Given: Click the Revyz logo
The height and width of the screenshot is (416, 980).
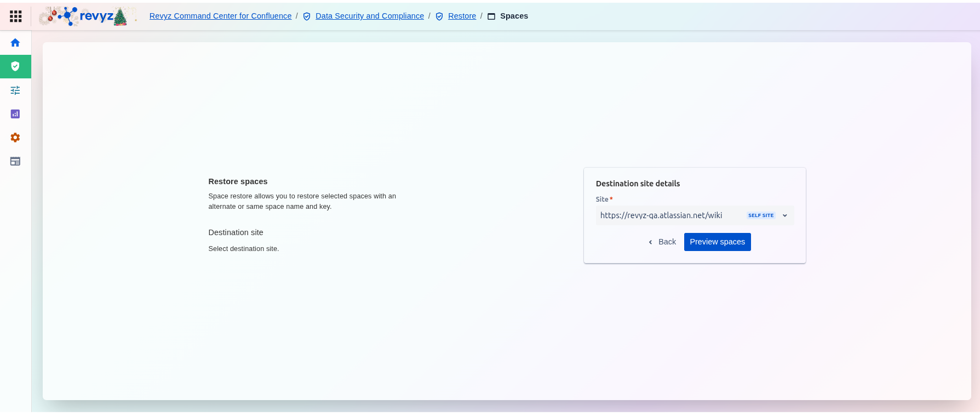Looking at the screenshot, I should pyautogui.click(x=88, y=16).
